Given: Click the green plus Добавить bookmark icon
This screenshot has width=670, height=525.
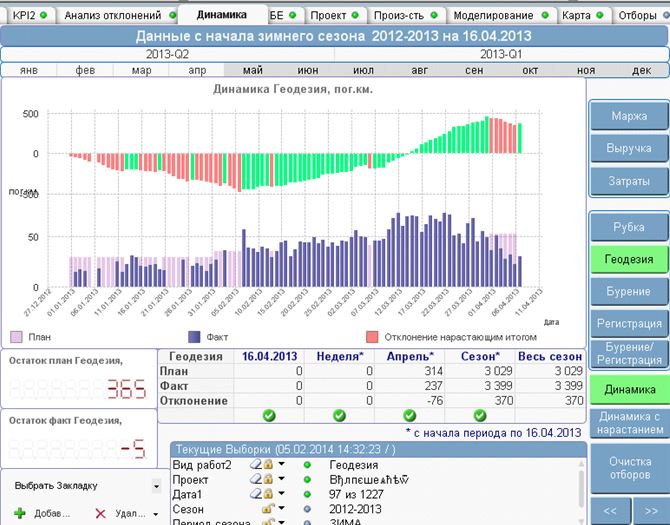Looking at the screenshot, I should coord(20,514).
